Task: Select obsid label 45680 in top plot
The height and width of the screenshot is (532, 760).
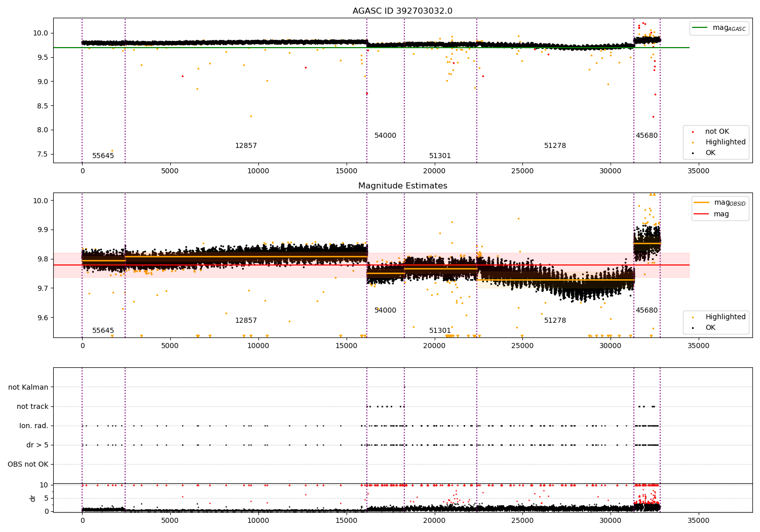Action: click(x=647, y=136)
